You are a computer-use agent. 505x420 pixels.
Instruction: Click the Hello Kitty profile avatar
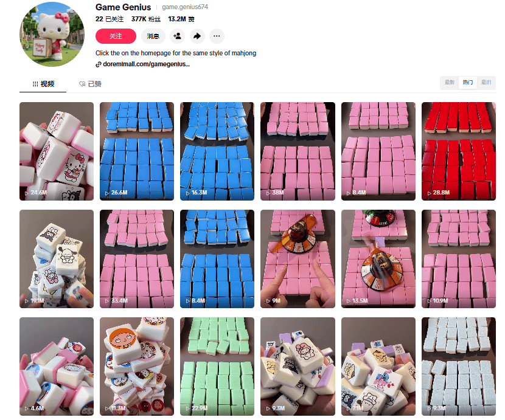coord(52,34)
